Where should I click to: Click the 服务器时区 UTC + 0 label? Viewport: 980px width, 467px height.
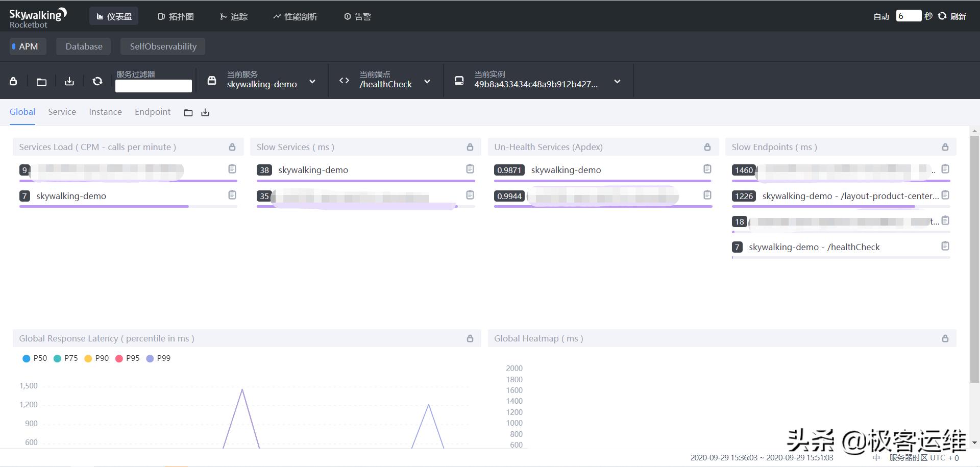924,458
